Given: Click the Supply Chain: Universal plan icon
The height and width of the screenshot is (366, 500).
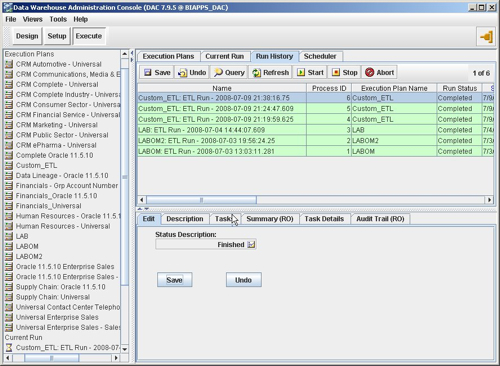Looking at the screenshot, I should point(9,297).
